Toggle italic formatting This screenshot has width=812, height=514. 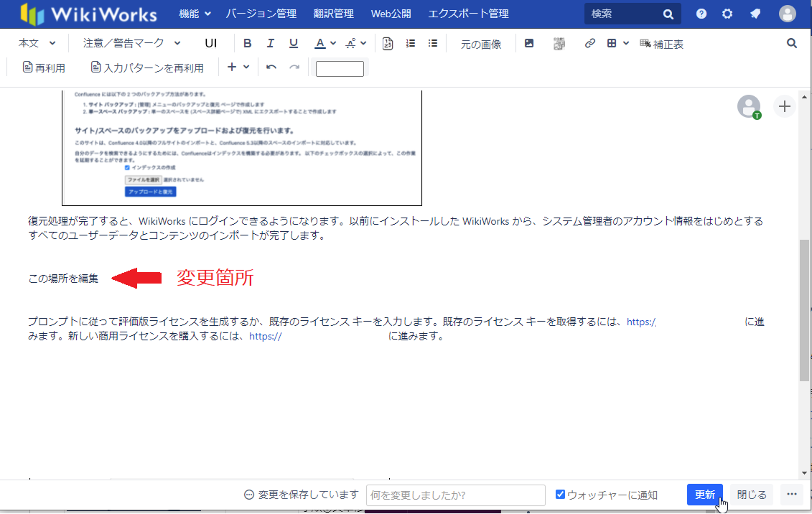pyautogui.click(x=270, y=43)
